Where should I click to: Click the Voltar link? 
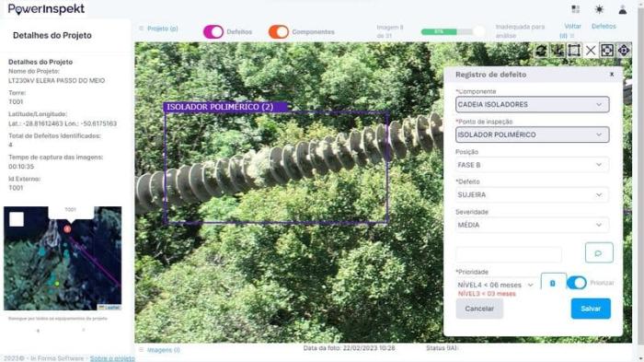point(572,27)
